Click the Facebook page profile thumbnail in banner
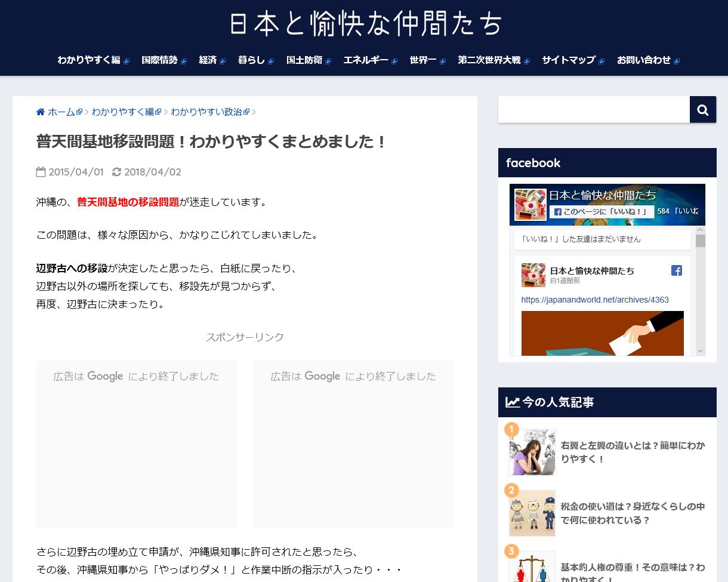The width and height of the screenshot is (728, 582). [530, 204]
